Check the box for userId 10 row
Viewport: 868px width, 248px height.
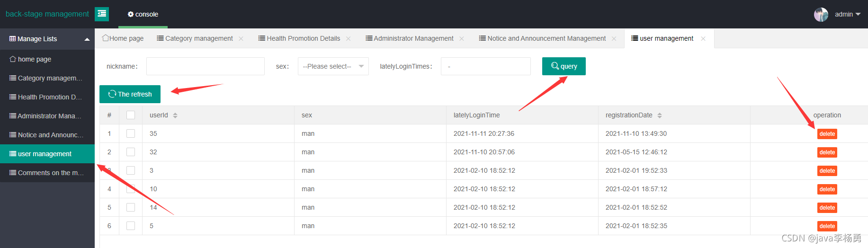tap(131, 189)
